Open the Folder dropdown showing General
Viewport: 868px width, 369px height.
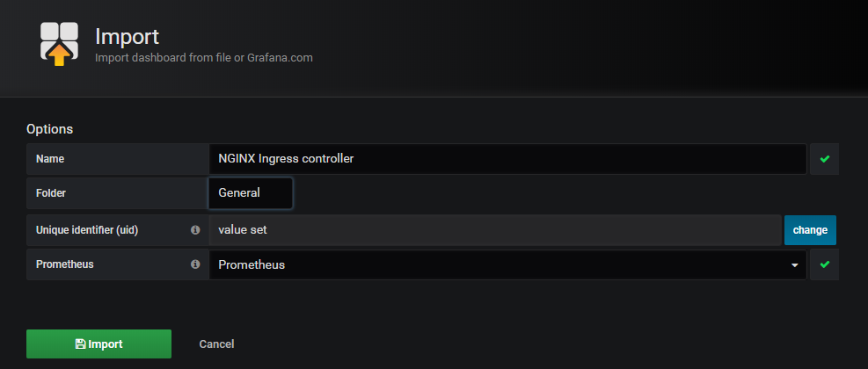[251, 193]
